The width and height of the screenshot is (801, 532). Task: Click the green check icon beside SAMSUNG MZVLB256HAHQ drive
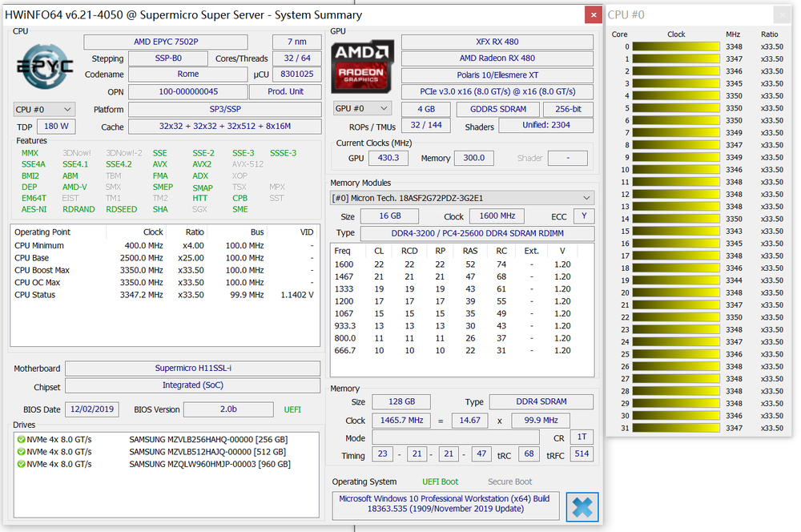pyautogui.click(x=21, y=440)
